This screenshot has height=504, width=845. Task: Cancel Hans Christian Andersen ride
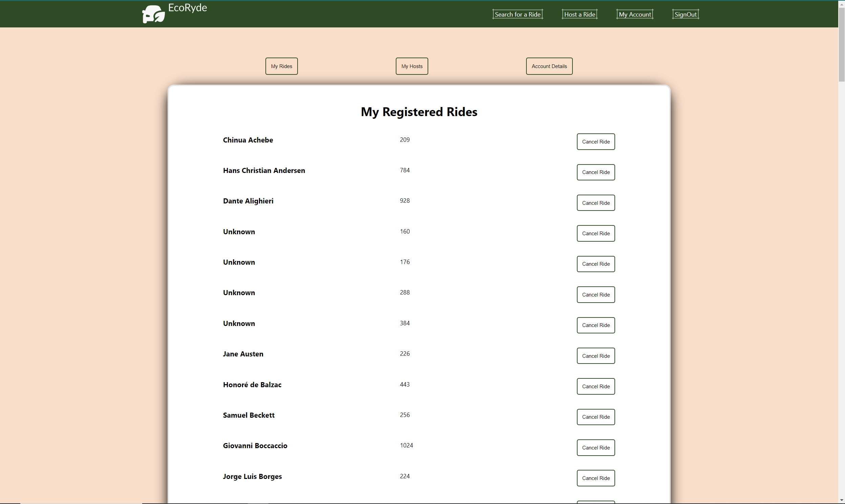595,172
